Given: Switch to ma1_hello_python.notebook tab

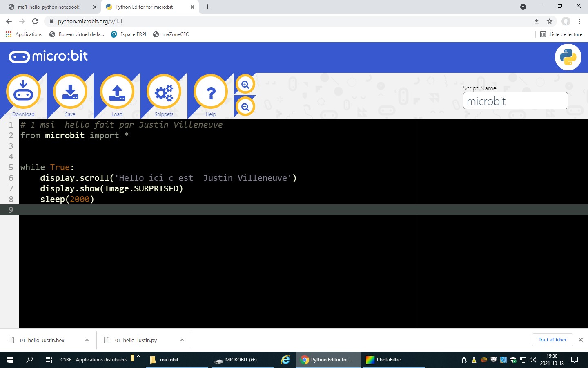Looking at the screenshot, I should pos(49,7).
